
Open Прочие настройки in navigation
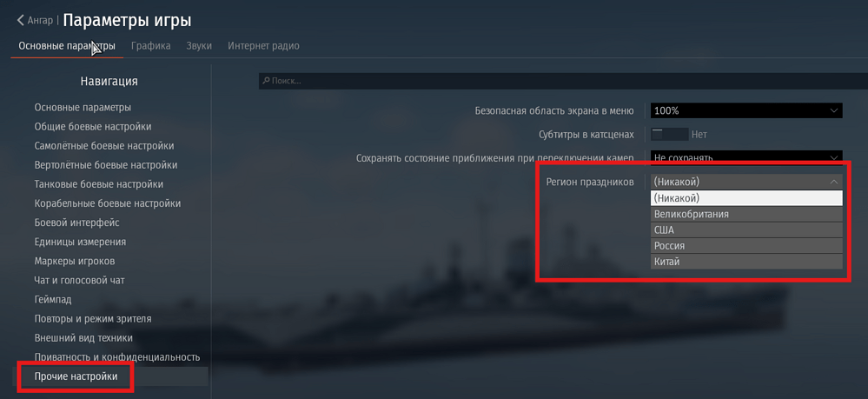(x=76, y=376)
